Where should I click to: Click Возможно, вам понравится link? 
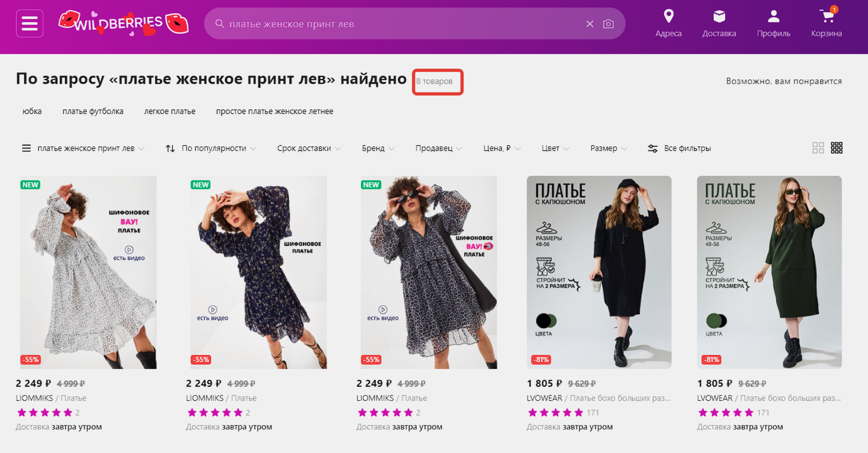[x=784, y=81]
